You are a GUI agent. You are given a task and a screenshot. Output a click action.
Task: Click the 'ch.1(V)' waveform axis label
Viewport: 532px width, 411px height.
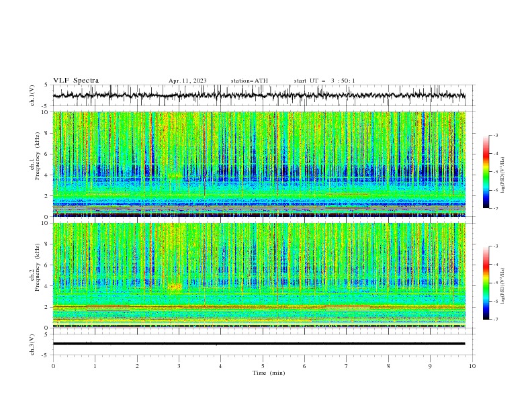tap(32, 95)
